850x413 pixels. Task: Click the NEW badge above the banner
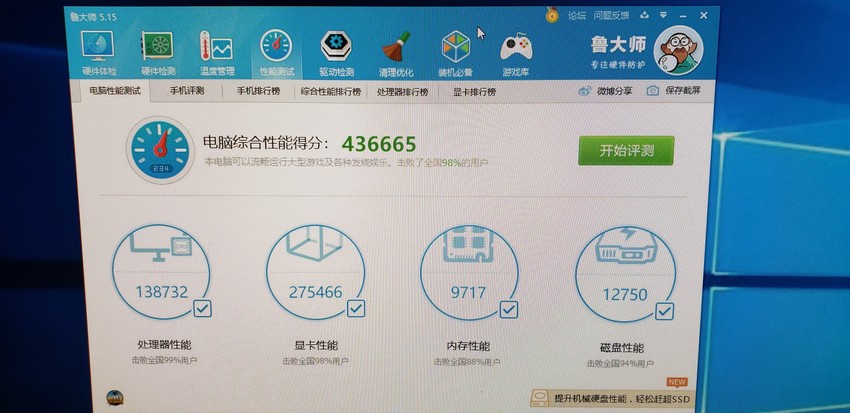point(678,382)
